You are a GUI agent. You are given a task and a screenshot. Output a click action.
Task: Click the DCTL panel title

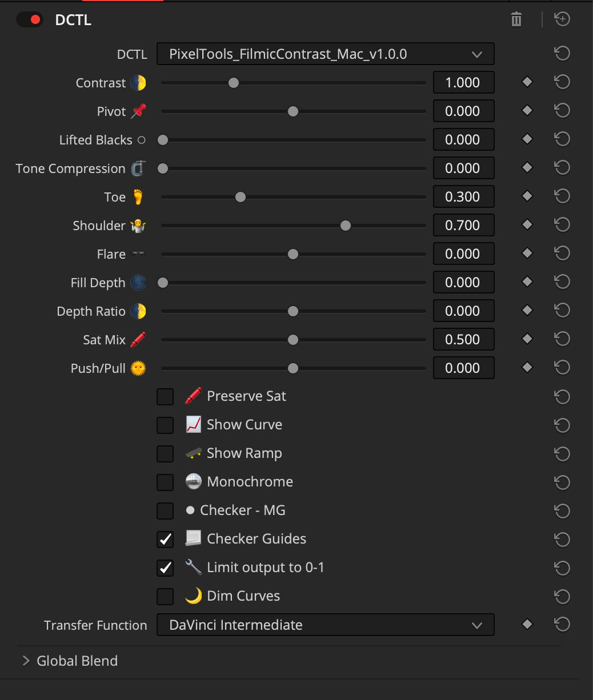click(x=73, y=20)
